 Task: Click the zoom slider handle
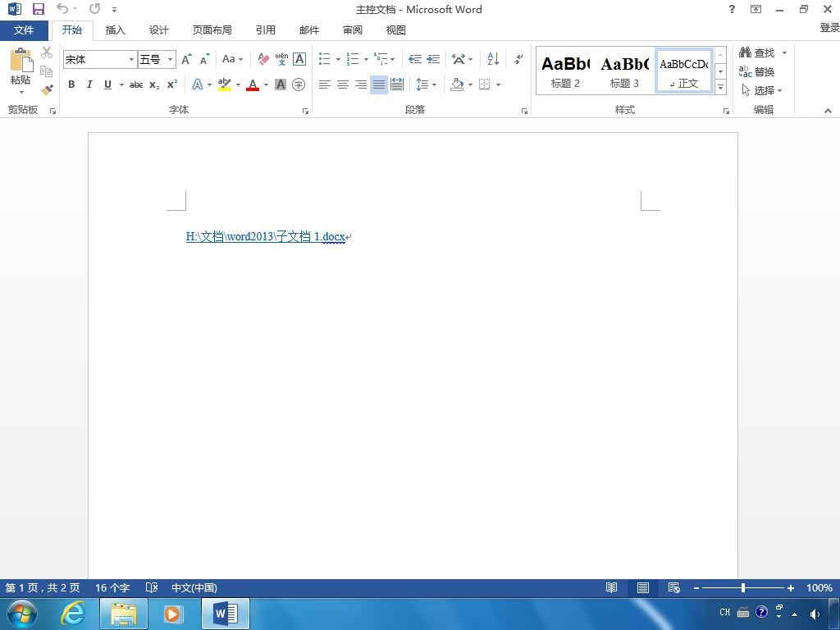(x=743, y=587)
